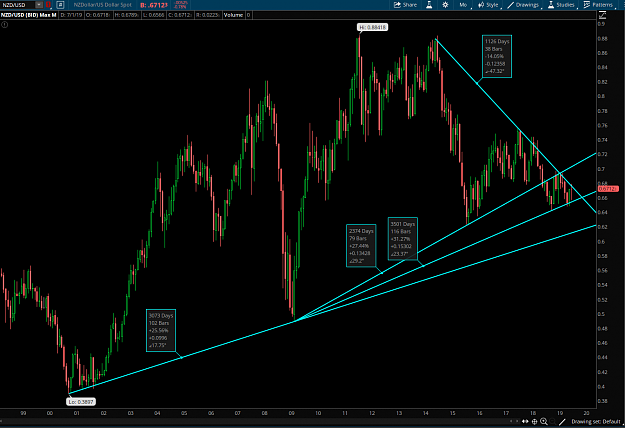This screenshot has width=625, height=428.
Task: Select the 1126 Days trendline info box
Action: click(497, 56)
